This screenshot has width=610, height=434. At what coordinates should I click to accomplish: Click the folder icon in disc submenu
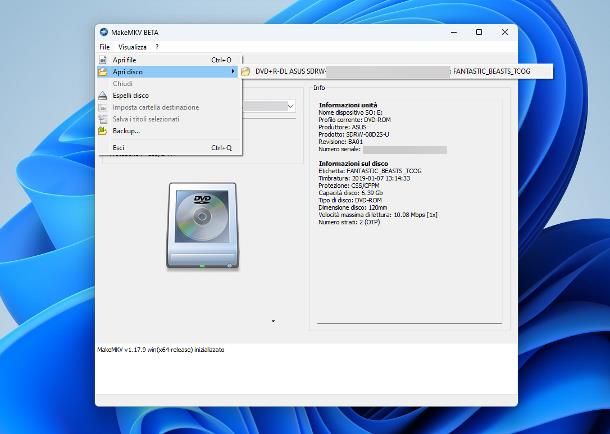[245, 72]
